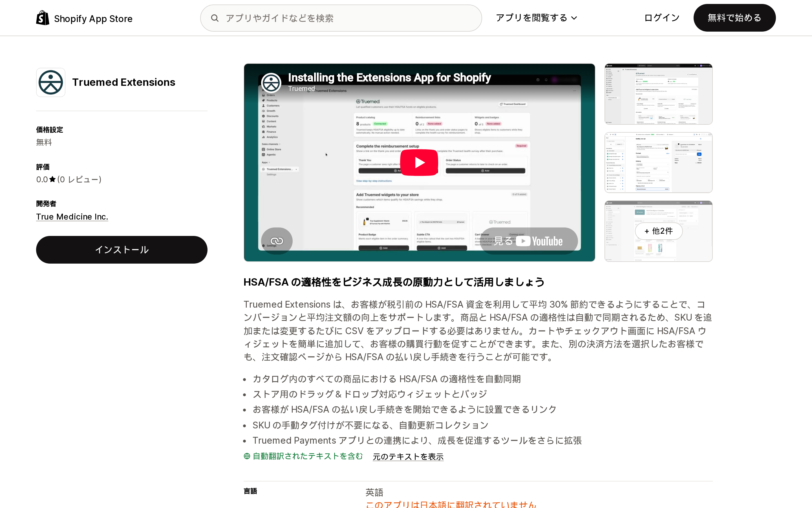Click the 無料 pricing text

tap(44, 142)
